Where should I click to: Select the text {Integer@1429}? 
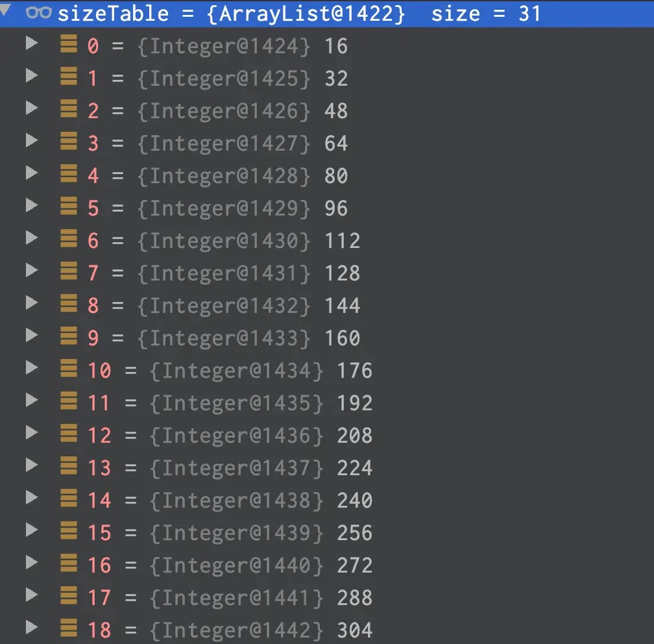(224, 208)
